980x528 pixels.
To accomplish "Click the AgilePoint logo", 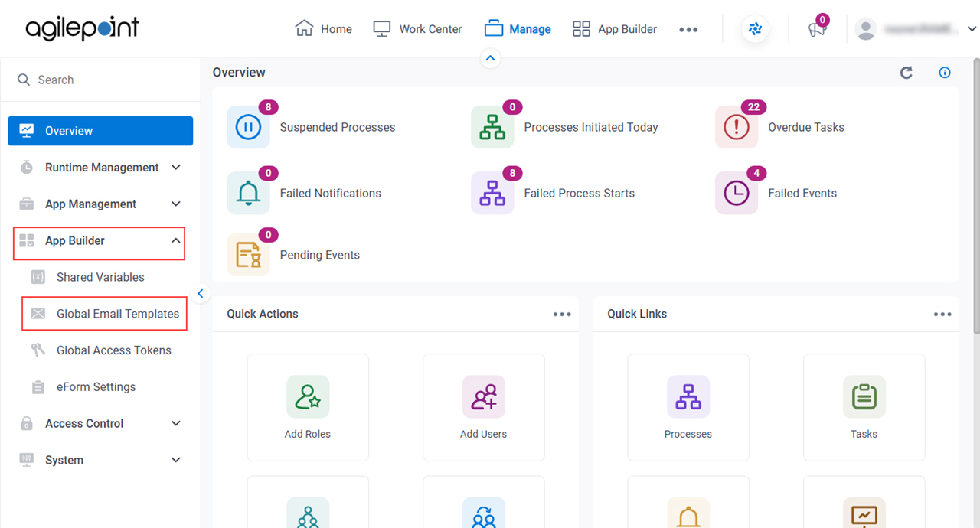I will [83, 29].
